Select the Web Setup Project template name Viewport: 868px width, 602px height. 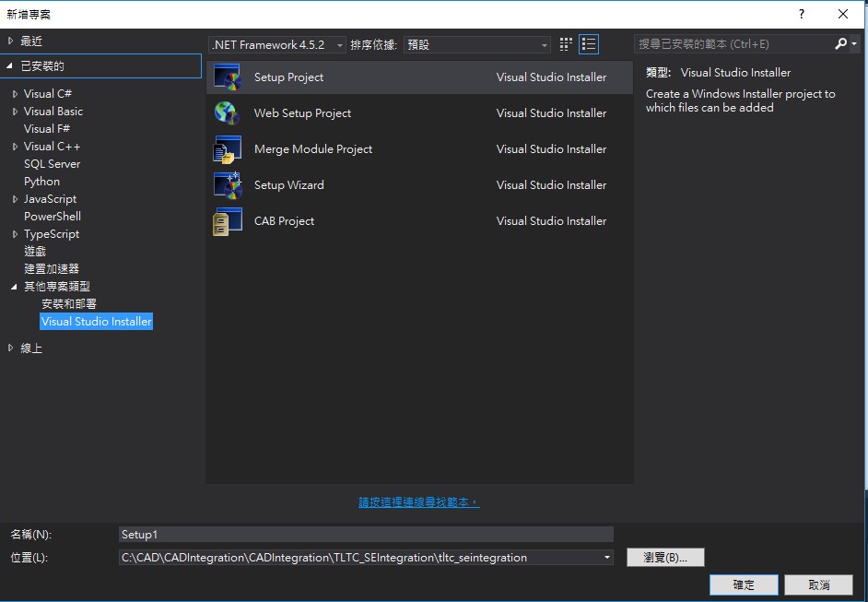click(x=303, y=113)
